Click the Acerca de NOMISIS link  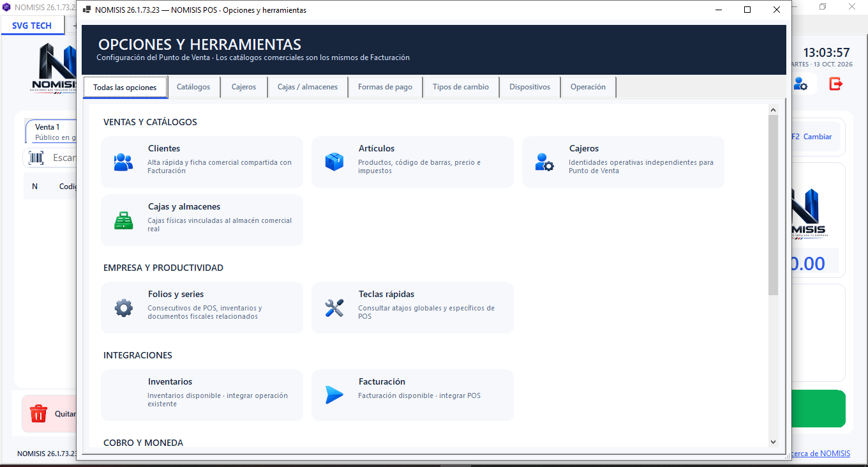(820, 454)
